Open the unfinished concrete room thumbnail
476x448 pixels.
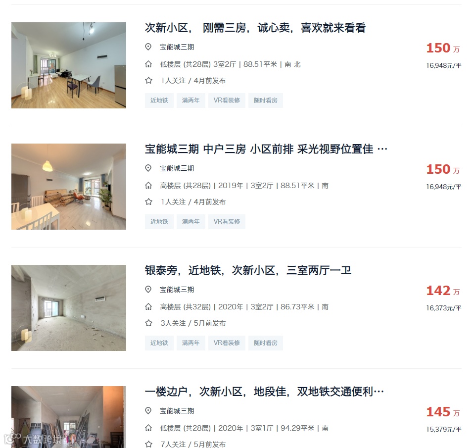tap(69, 308)
